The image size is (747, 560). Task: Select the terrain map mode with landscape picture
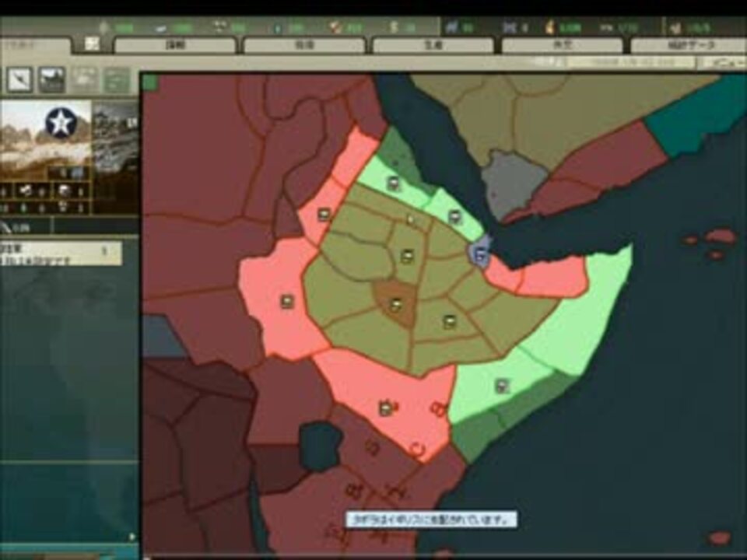click(x=52, y=79)
